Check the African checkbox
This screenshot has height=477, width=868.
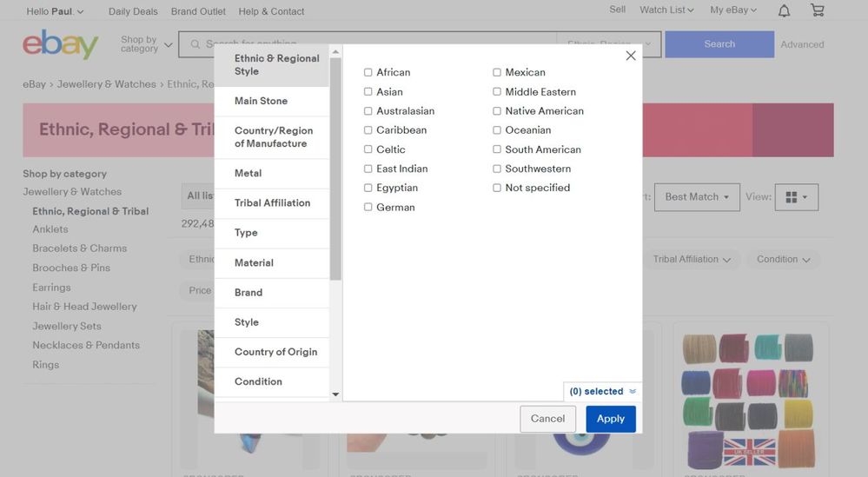tap(368, 73)
